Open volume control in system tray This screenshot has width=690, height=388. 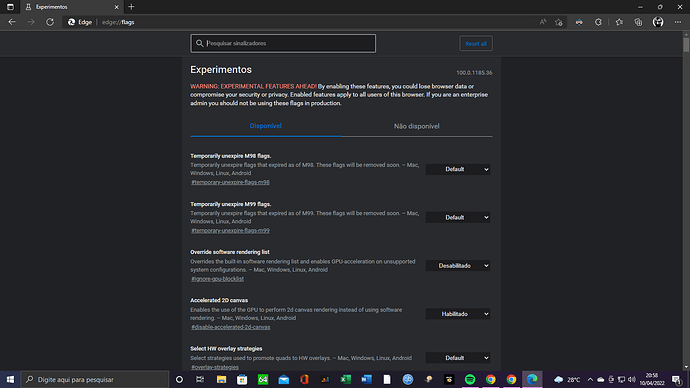point(632,379)
